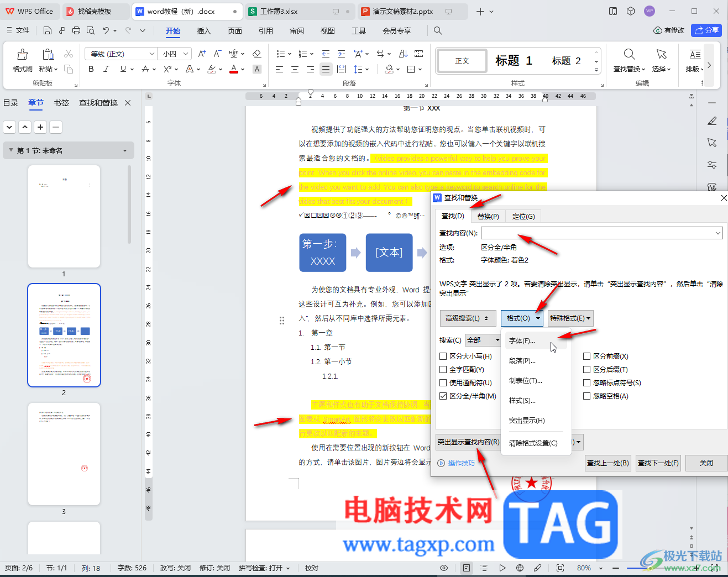Click the Undo icon
Image resolution: width=728 pixels, height=577 pixels.
tap(106, 30)
